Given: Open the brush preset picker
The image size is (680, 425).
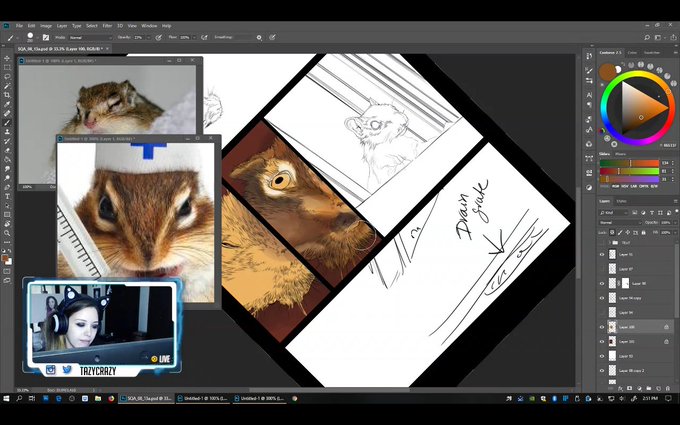Looking at the screenshot, I should point(31,37).
